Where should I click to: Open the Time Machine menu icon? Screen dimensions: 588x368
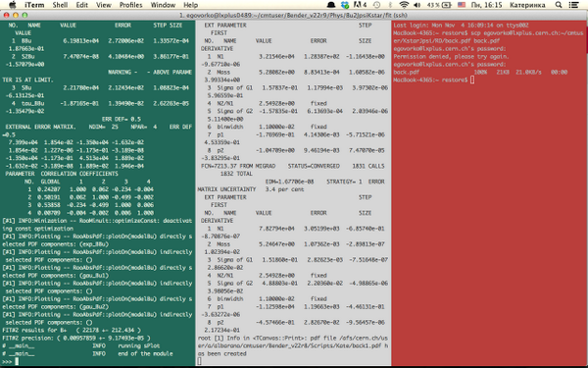tap(376, 5)
